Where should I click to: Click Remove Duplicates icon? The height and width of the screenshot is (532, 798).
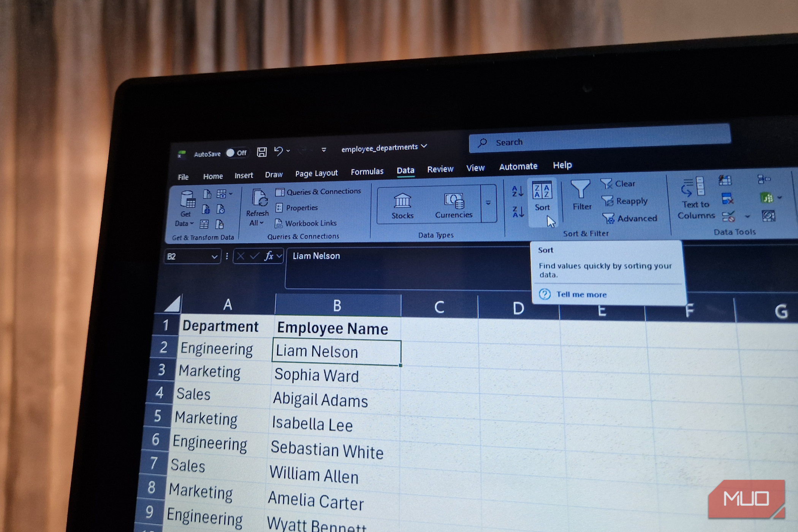[727, 199]
